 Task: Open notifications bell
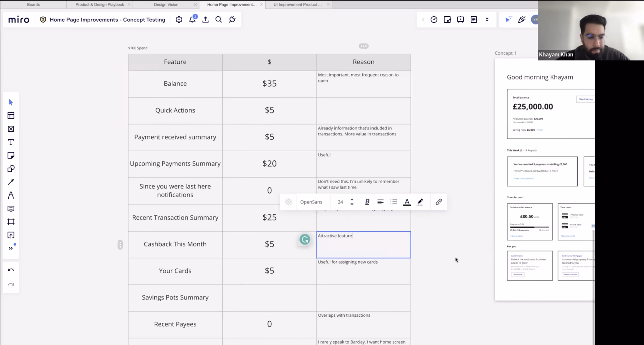[192, 19]
